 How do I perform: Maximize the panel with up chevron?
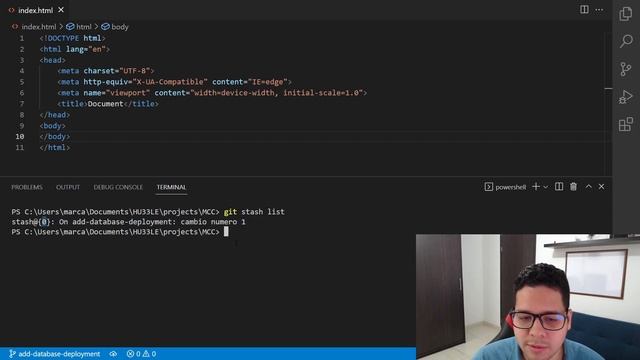click(x=589, y=187)
